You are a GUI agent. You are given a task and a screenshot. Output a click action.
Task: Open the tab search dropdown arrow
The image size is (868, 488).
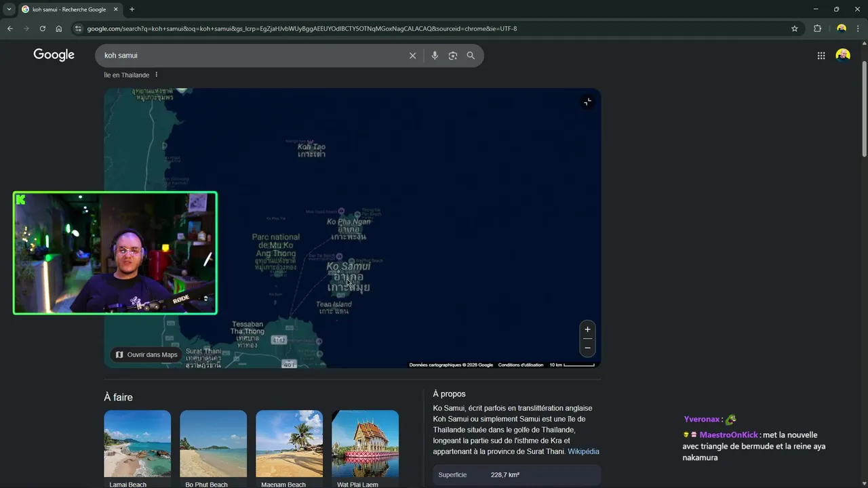coord(9,9)
